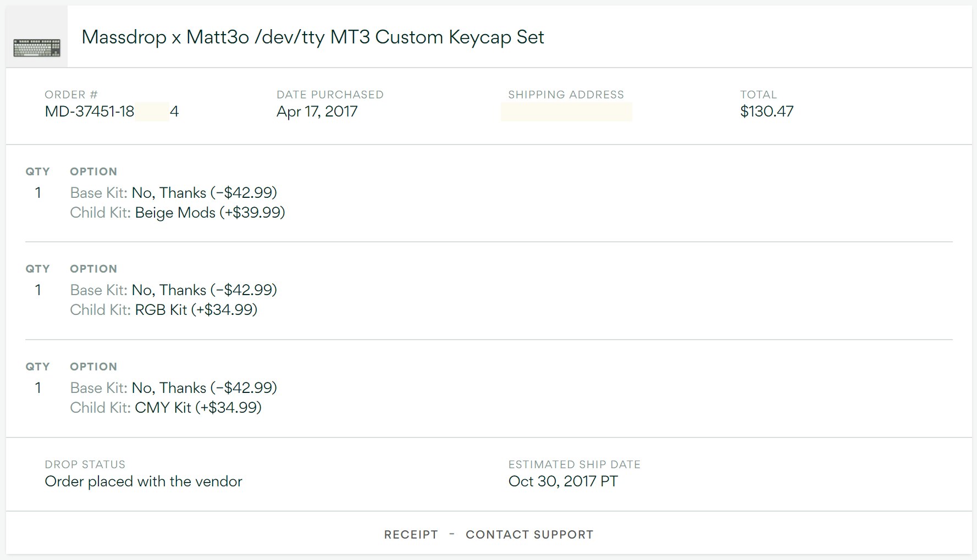The height and width of the screenshot is (560, 977).
Task: Click the CONTACT SUPPORT link
Action: (x=529, y=535)
